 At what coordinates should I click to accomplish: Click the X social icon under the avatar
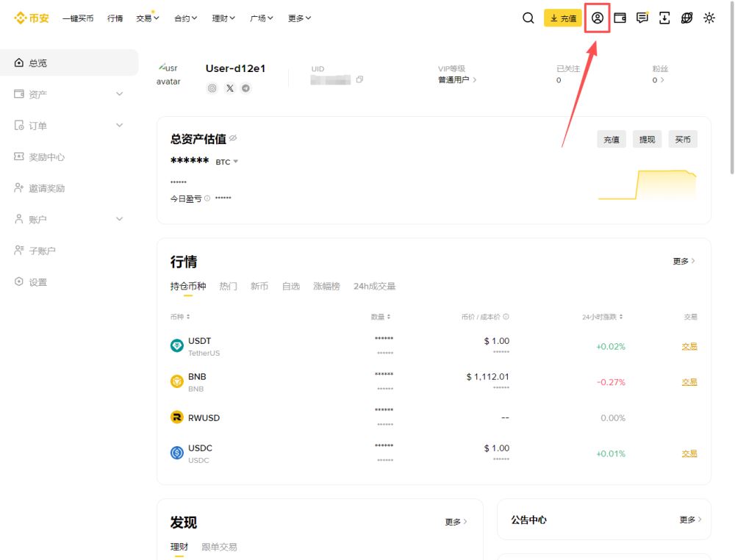click(229, 88)
